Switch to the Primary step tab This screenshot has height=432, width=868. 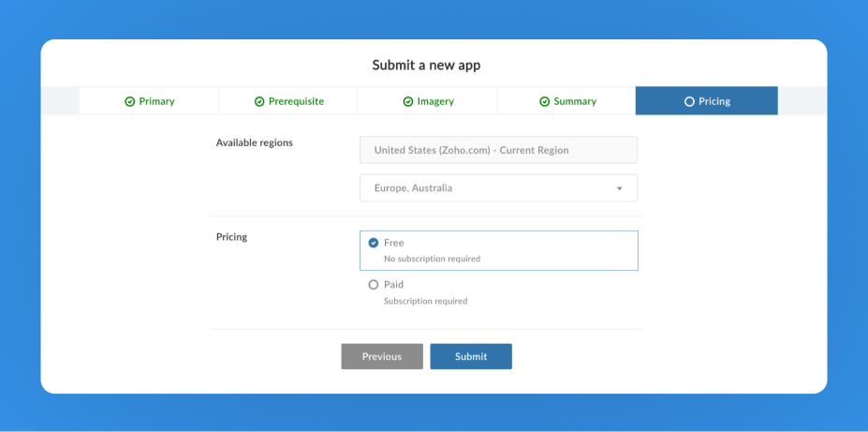point(150,101)
